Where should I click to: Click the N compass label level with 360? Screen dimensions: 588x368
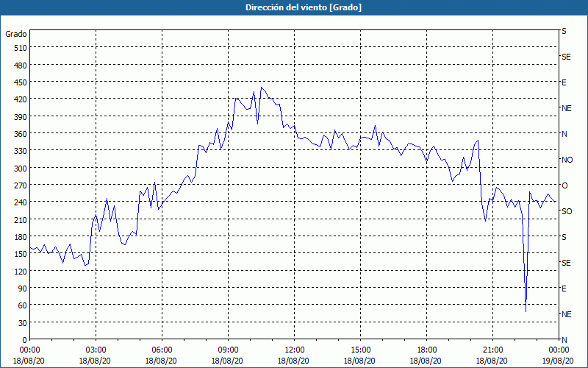(x=564, y=134)
